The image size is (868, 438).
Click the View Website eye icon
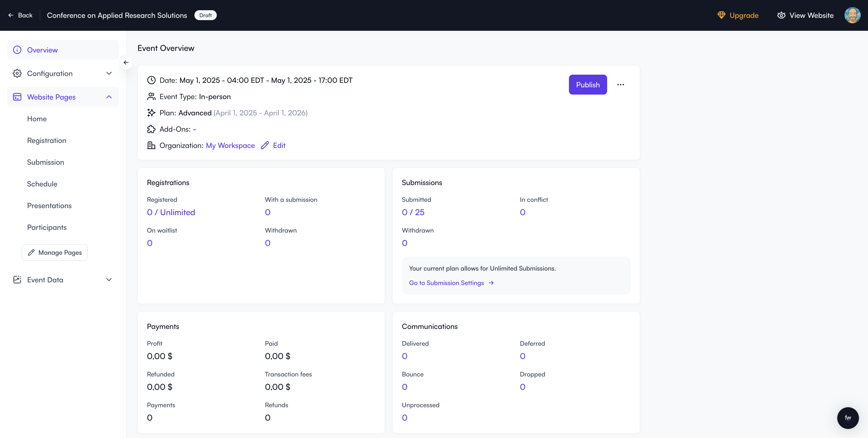(781, 15)
